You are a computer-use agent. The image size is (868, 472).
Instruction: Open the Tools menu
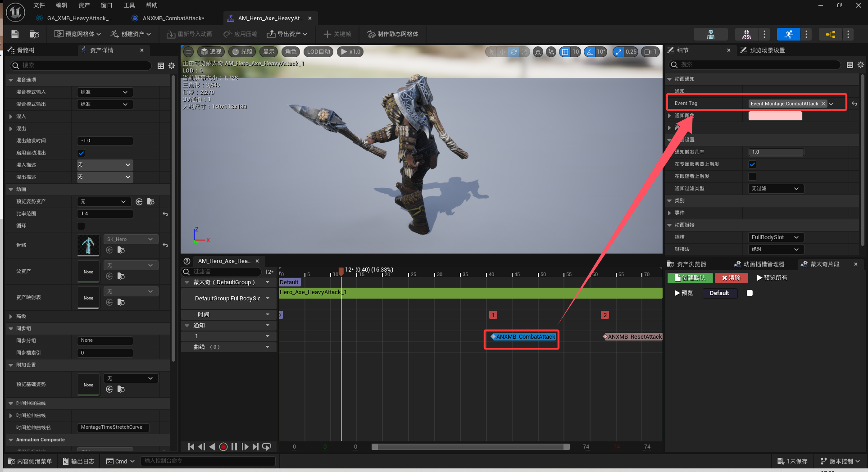pyautogui.click(x=129, y=5)
